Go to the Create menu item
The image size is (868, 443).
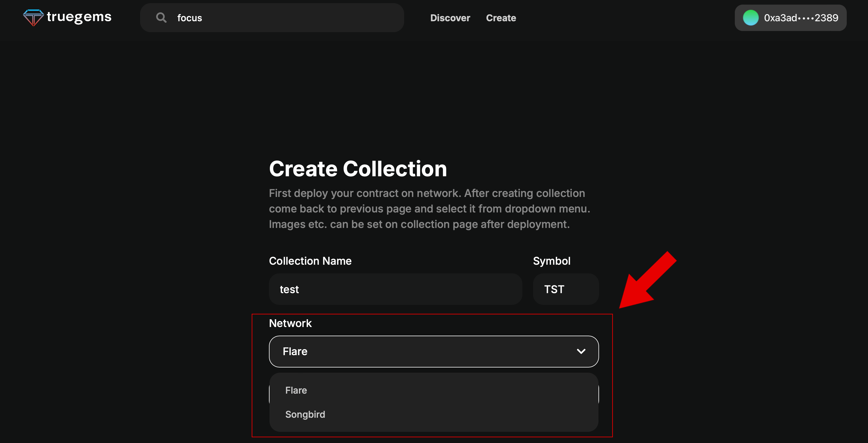501,18
